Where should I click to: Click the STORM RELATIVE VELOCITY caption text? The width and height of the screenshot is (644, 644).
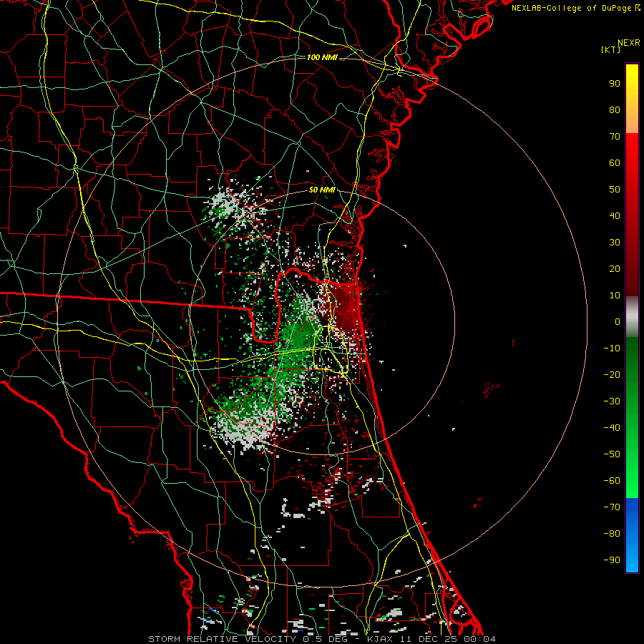(x=223, y=639)
